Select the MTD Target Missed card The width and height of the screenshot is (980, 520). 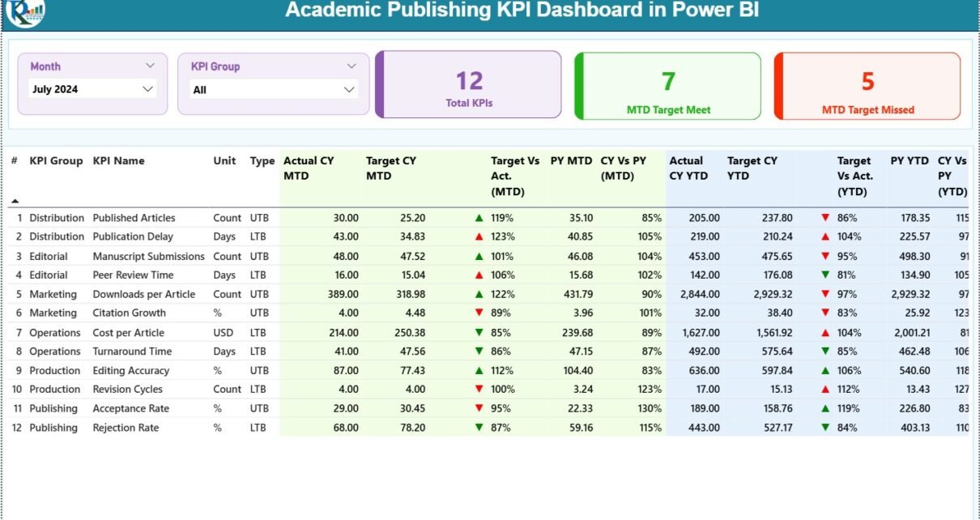(x=867, y=86)
